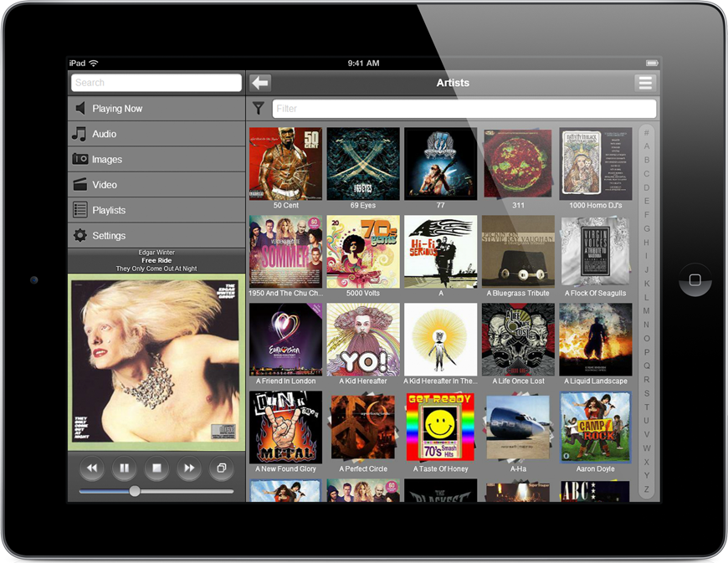
Task: Click the Free Ride song title
Action: [x=156, y=260]
